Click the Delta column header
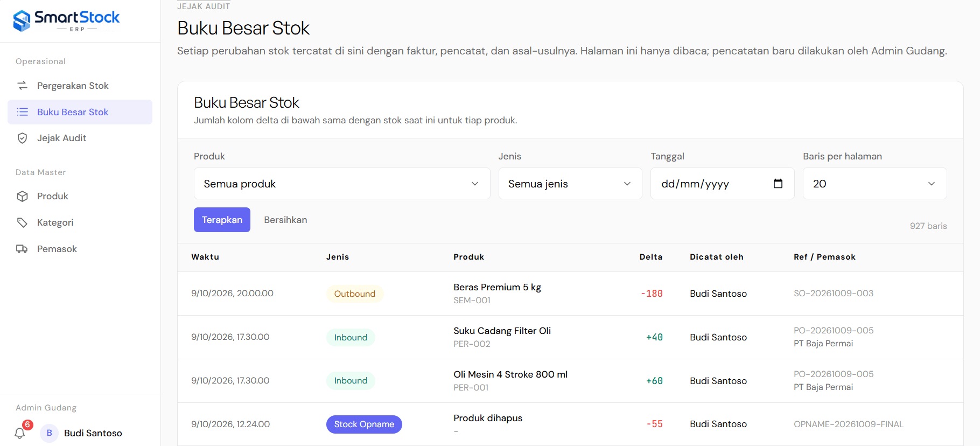Screen dimensions: 980x446 (x=651, y=257)
